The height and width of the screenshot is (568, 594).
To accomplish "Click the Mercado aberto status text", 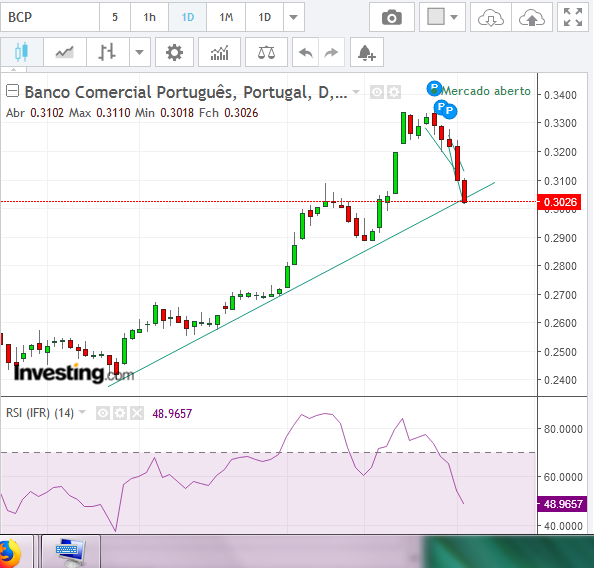I will click(486, 91).
